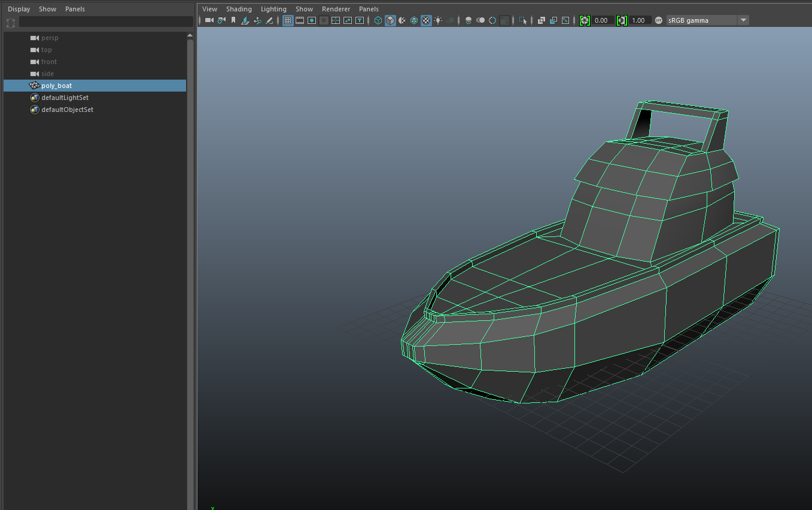Switch to Wireframe display cube icon
812x510 pixels.
coord(378,20)
